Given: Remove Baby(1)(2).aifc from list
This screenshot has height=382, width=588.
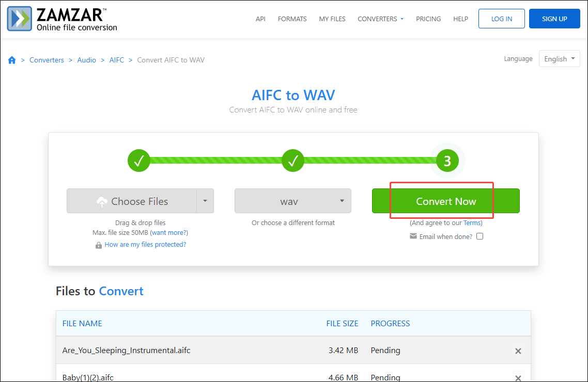Looking at the screenshot, I should point(518,378).
